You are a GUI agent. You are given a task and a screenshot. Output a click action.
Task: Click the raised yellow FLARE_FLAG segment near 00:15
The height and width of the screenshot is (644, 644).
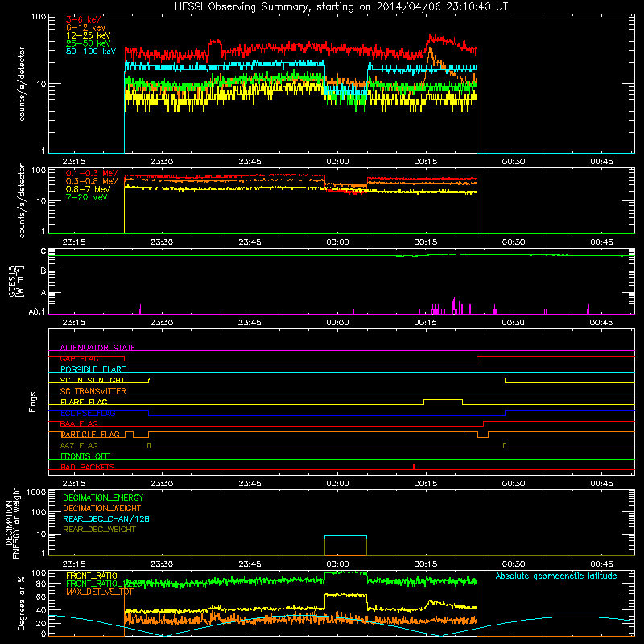pyautogui.click(x=443, y=399)
